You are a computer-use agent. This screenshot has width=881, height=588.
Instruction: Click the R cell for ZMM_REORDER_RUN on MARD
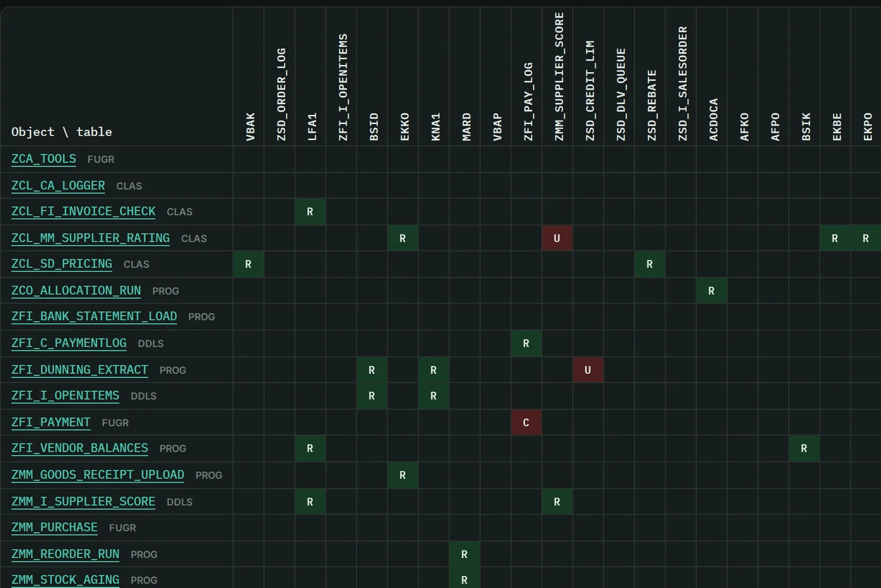(464, 554)
